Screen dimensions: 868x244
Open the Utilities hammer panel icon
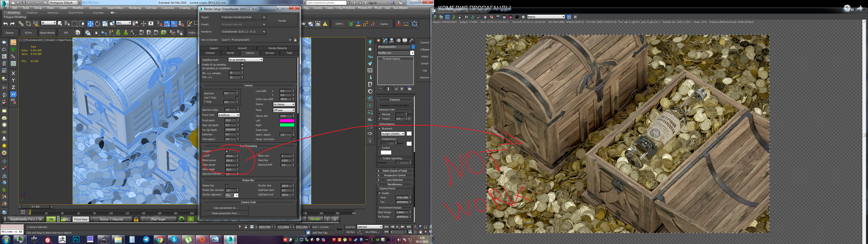pos(411,40)
